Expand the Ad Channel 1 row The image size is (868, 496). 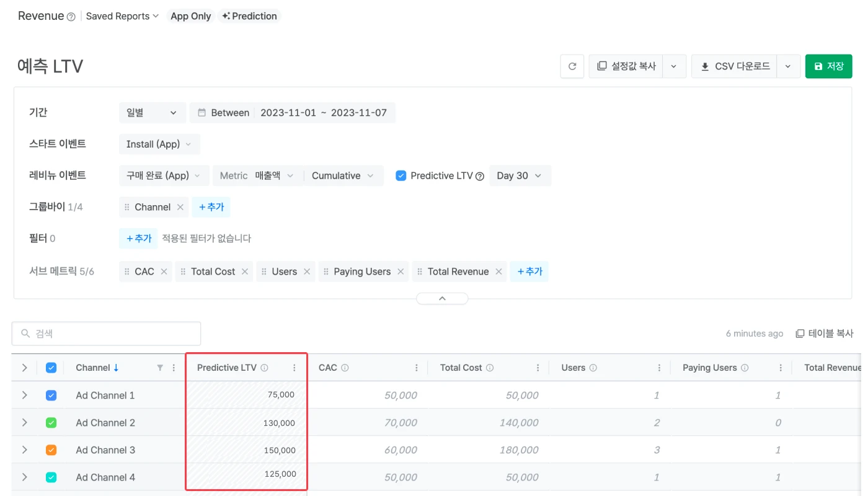(24, 396)
